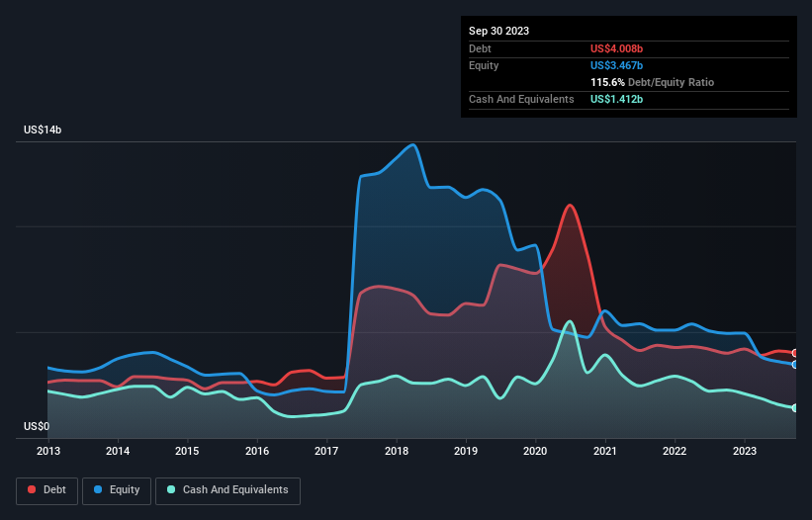Click Cash And Equivalents tooltip label
The image size is (812, 520).
point(521,99)
